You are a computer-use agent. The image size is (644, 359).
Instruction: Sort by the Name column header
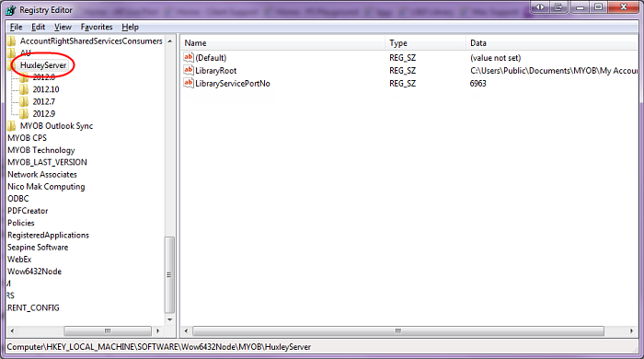(283, 42)
